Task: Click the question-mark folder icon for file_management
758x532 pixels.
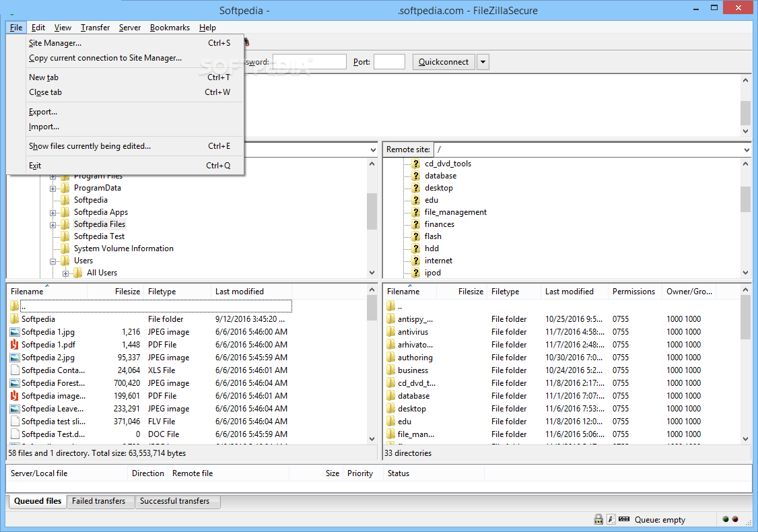Action: pos(416,212)
